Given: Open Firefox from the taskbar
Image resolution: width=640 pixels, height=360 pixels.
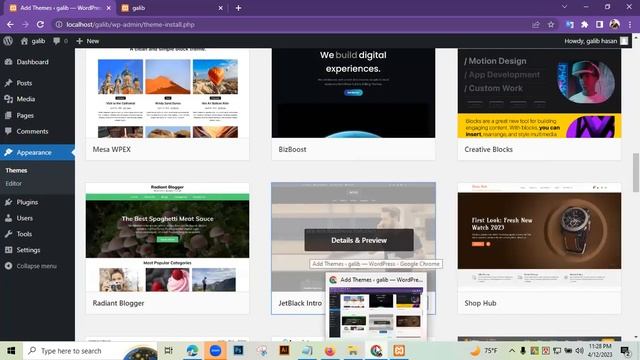Looking at the screenshot, I should click(330, 351).
